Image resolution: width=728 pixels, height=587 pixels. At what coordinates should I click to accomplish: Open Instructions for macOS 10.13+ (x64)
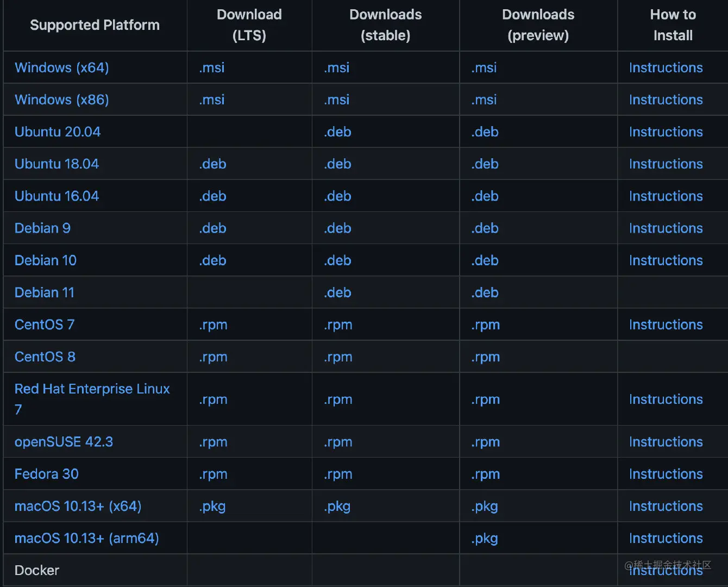point(666,506)
